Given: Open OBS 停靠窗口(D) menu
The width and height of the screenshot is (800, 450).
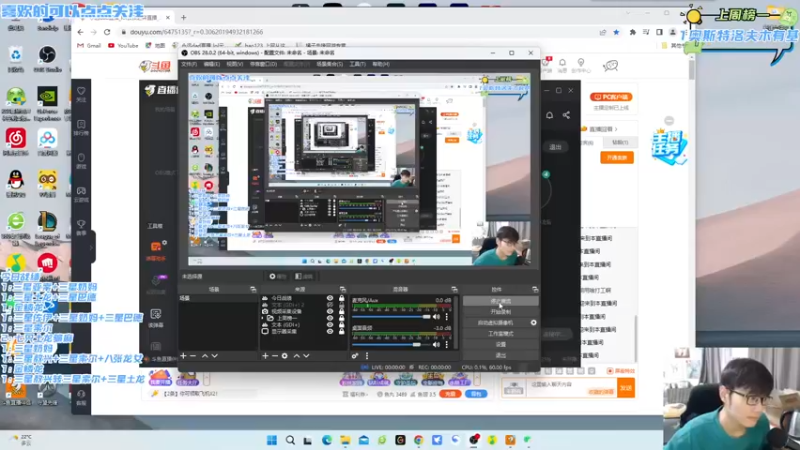Looking at the screenshot, I should (x=263, y=64).
